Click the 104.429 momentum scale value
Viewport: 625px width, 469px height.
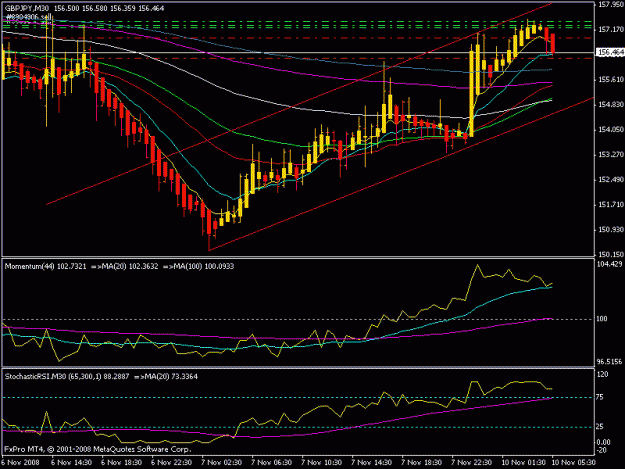610,264
